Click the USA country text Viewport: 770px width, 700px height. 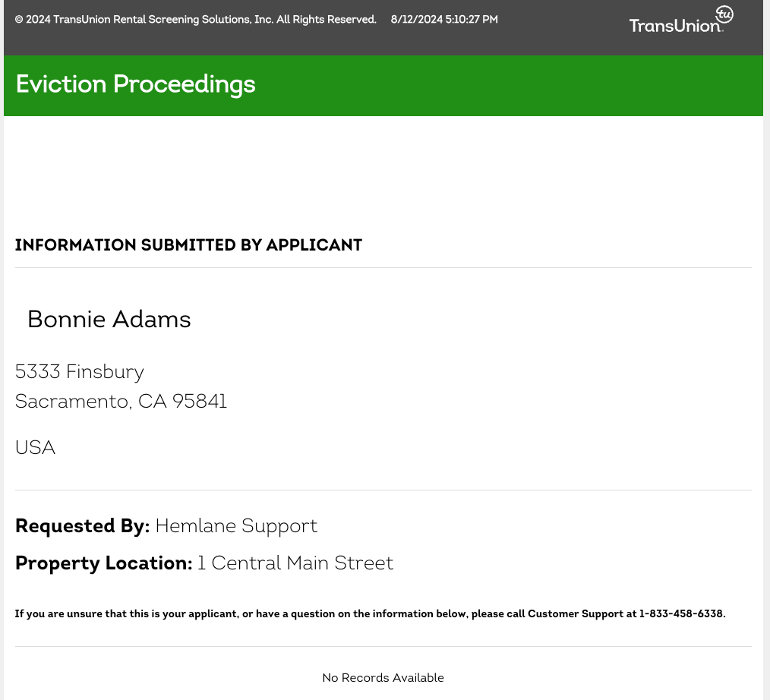pyautogui.click(x=36, y=448)
